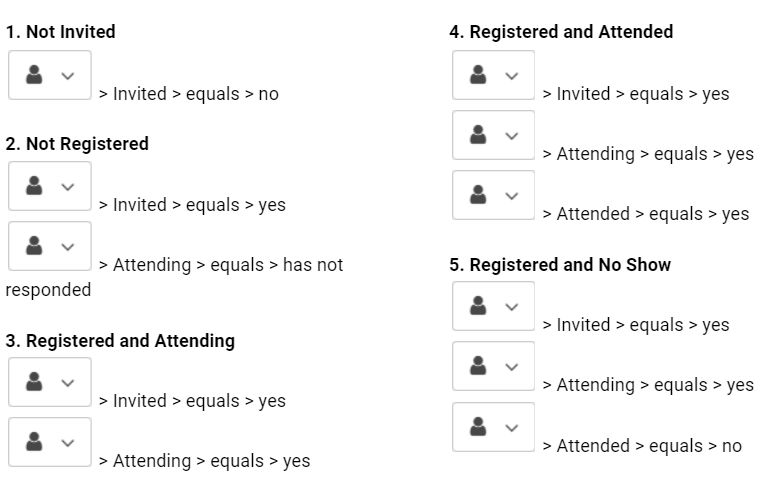Click the person icon for No Show's Attending rule

(478, 366)
